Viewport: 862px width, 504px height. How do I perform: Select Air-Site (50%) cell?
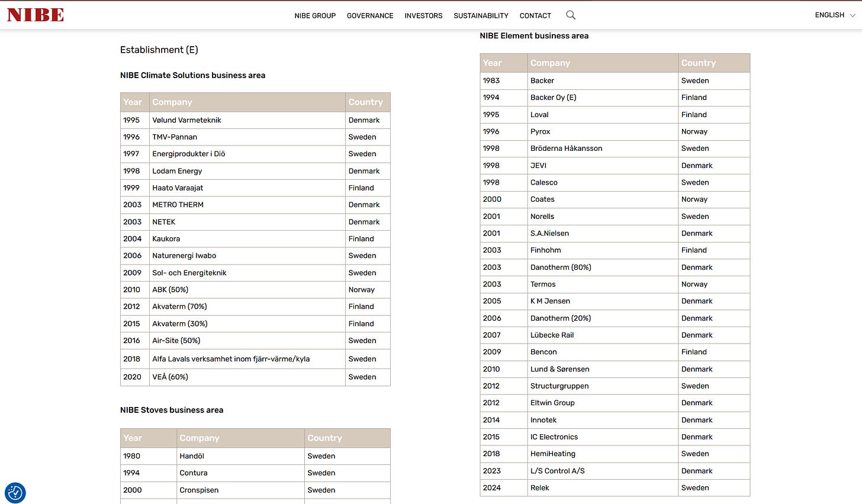click(x=247, y=340)
